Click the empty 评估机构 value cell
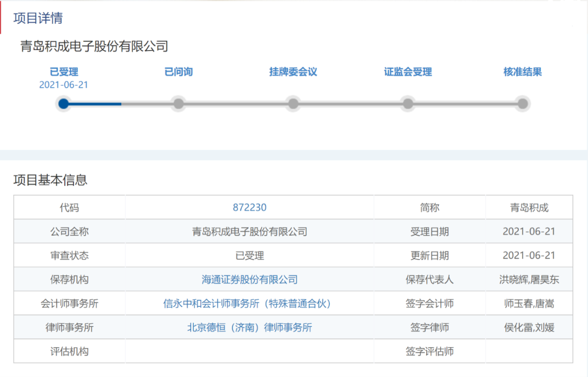This screenshot has width=588, height=377. 249,351
